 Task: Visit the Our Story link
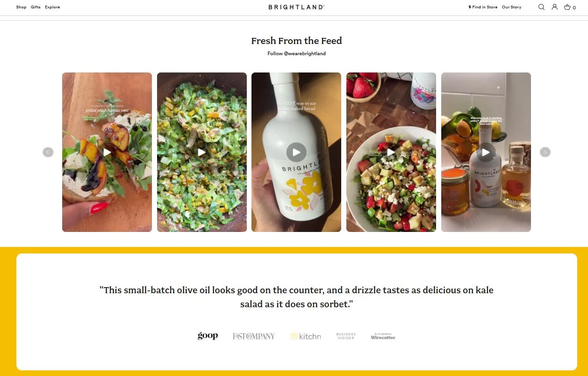(x=511, y=7)
